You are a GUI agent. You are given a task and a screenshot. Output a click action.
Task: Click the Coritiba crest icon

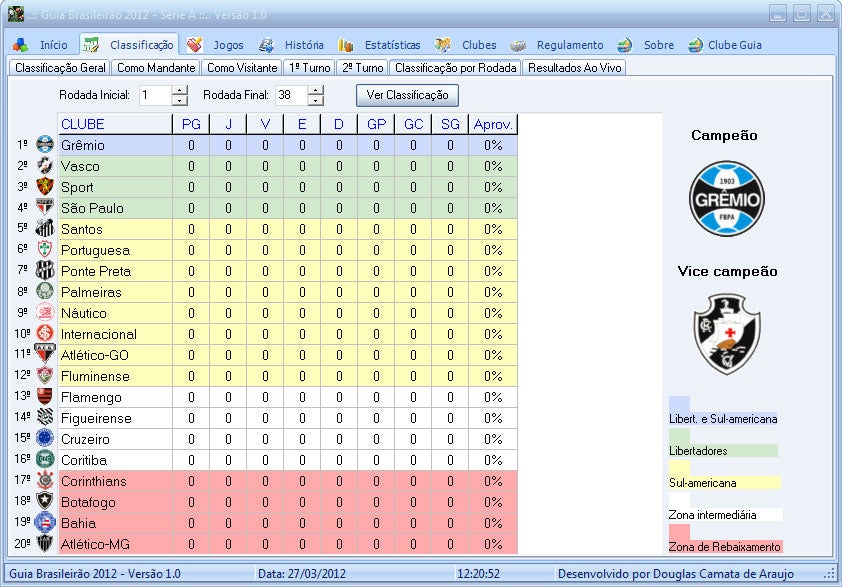pyautogui.click(x=45, y=459)
